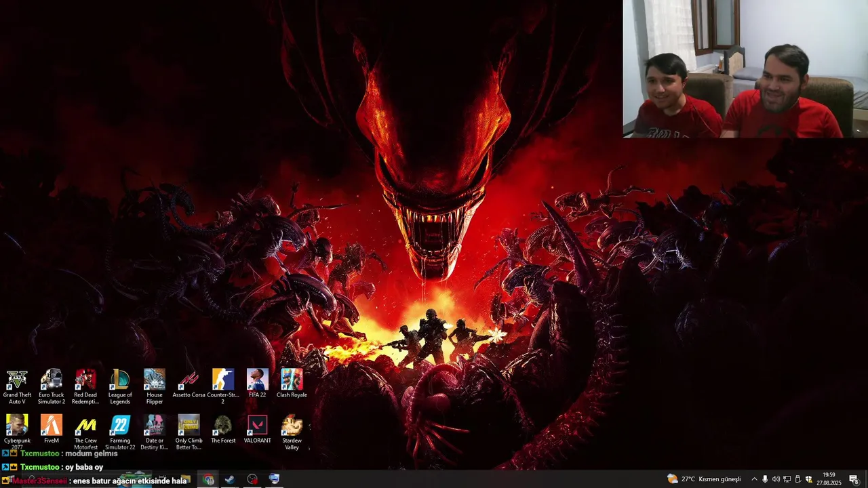
Task: Open The Forest desktop shortcut
Action: coord(223,429)
